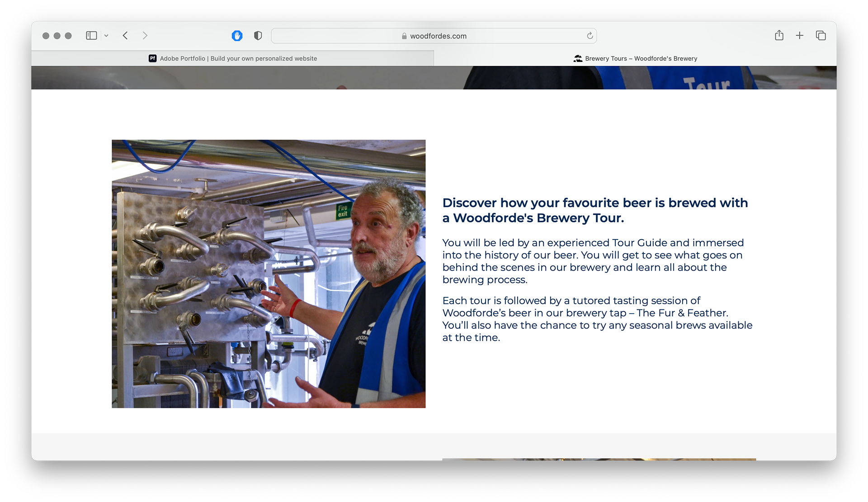Toggle the Safari sidebar button
868x502 pixels.
coord(91,36)
